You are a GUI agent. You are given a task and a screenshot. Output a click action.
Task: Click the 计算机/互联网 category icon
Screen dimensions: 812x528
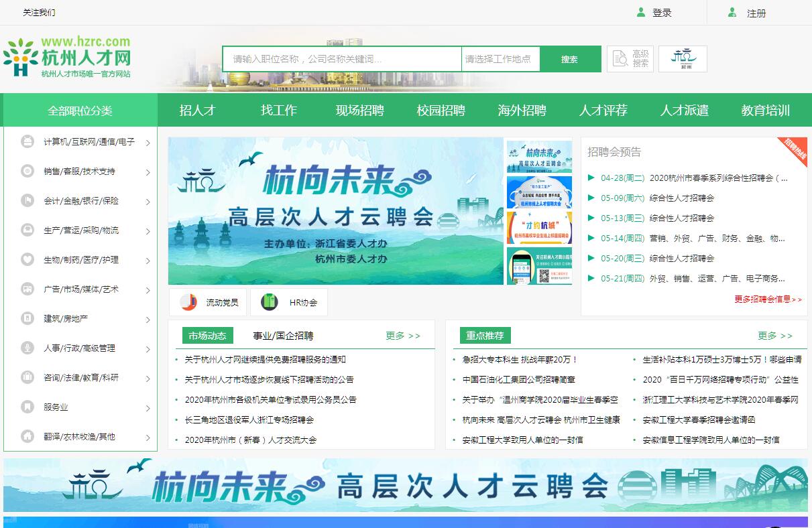tap(27, 142)
